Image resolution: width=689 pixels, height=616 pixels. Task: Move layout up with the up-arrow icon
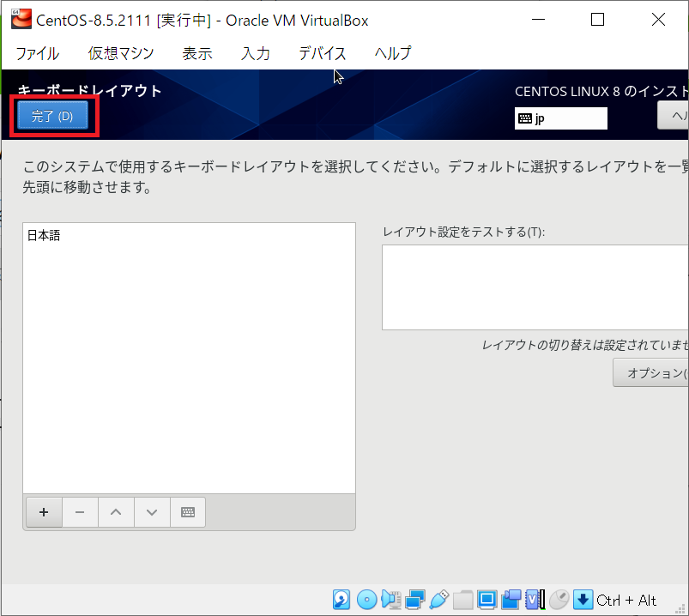116,512
